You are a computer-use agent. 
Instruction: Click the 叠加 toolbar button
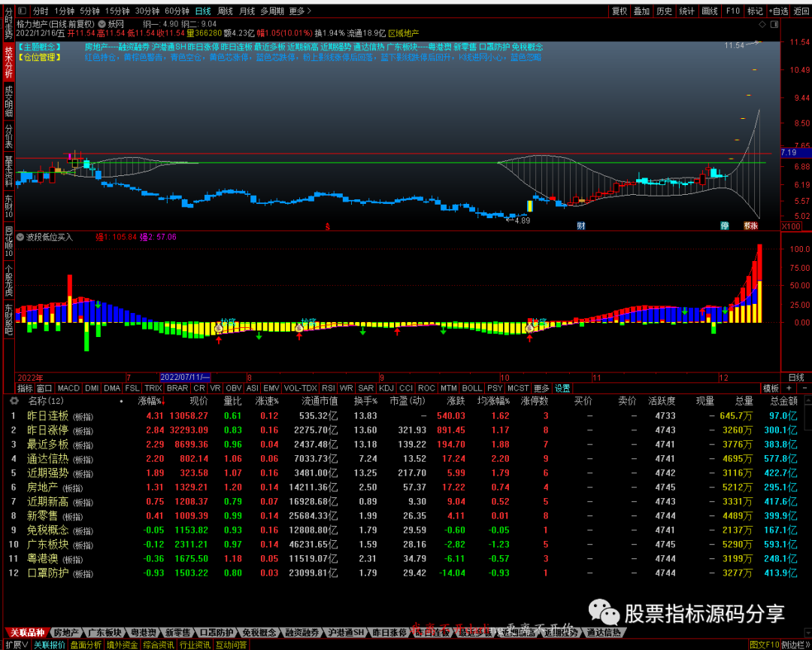click(x=641, y=11)
